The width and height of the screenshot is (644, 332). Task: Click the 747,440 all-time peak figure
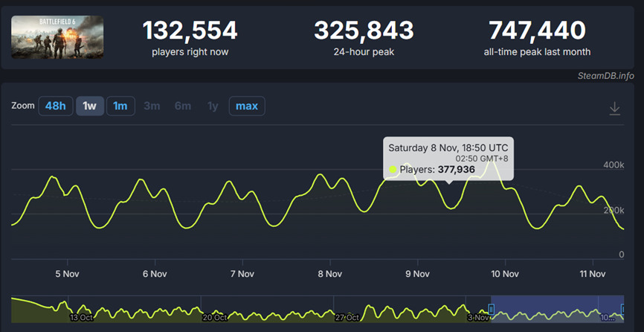point(537,31)
